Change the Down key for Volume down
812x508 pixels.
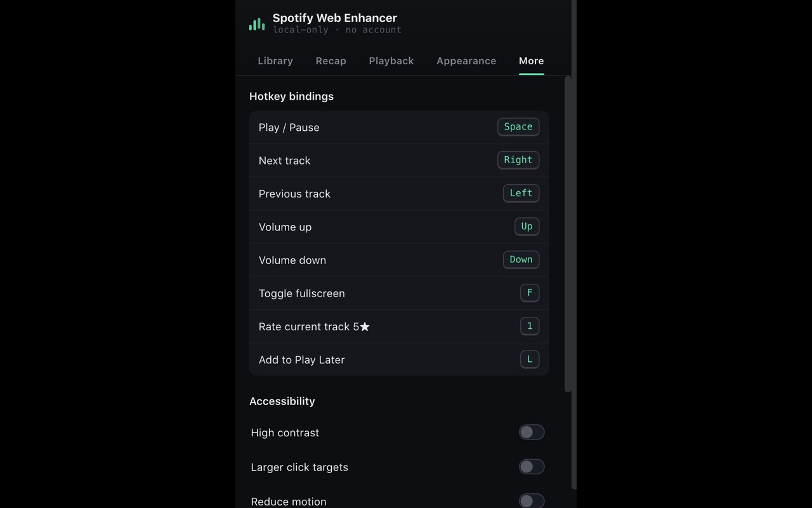click(521, 260)
